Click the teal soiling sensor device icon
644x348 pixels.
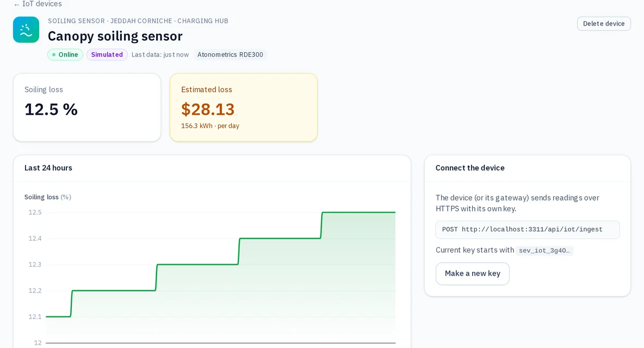point(26,30)
